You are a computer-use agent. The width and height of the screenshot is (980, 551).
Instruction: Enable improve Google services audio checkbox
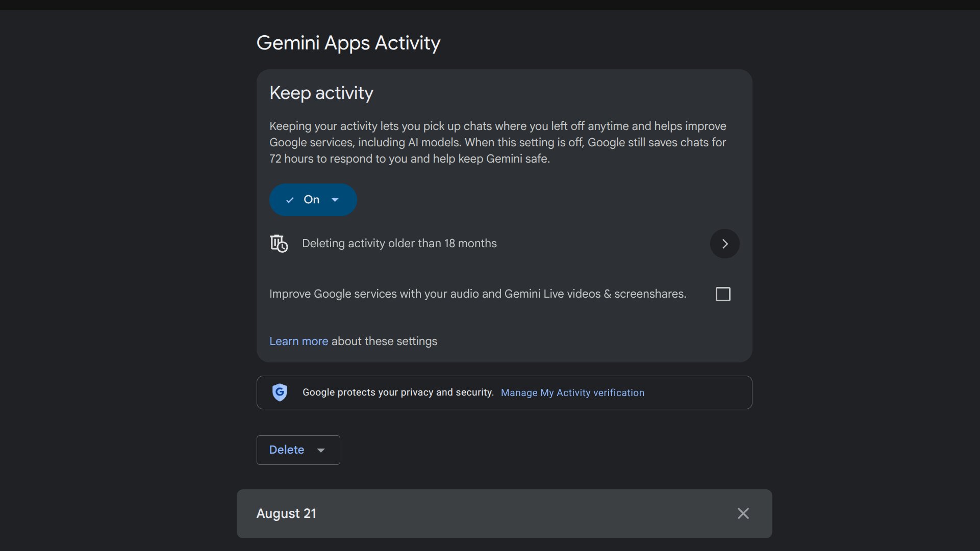(723, 294)
